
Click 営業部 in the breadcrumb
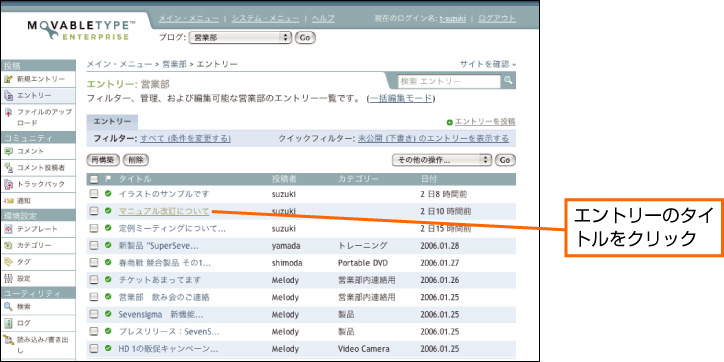click(174, 64)
